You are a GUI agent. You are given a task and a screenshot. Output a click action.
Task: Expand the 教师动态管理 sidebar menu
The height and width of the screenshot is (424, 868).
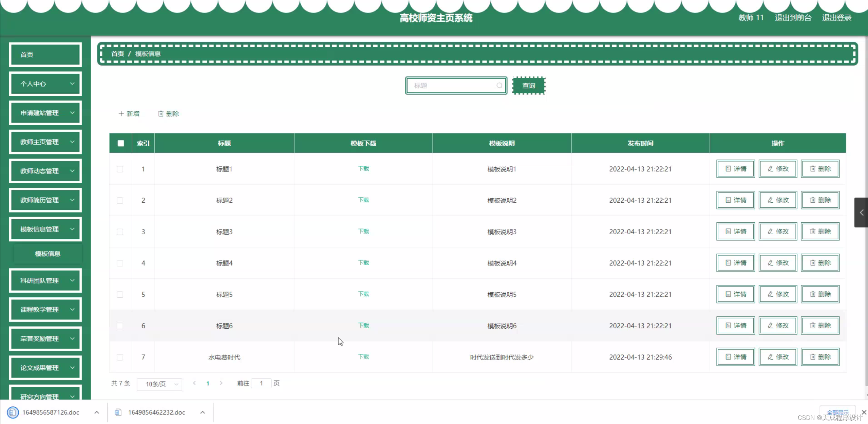pyautogui.click(x=45, y=171)
